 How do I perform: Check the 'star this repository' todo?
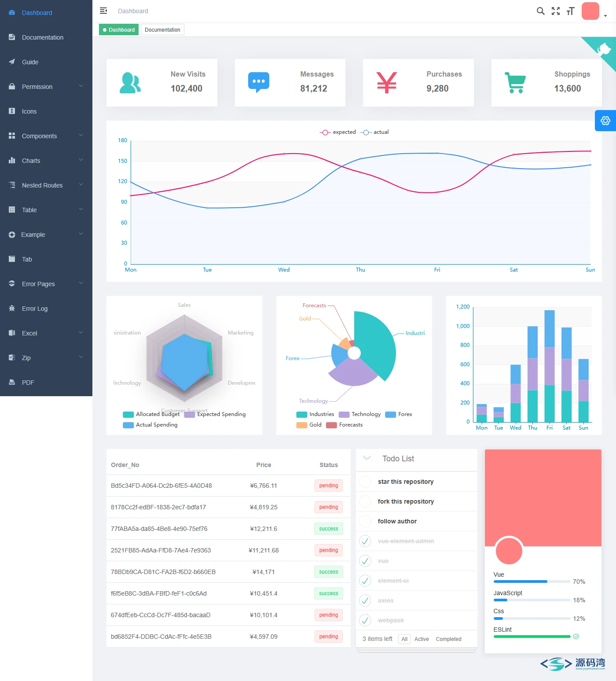point(365,482)
